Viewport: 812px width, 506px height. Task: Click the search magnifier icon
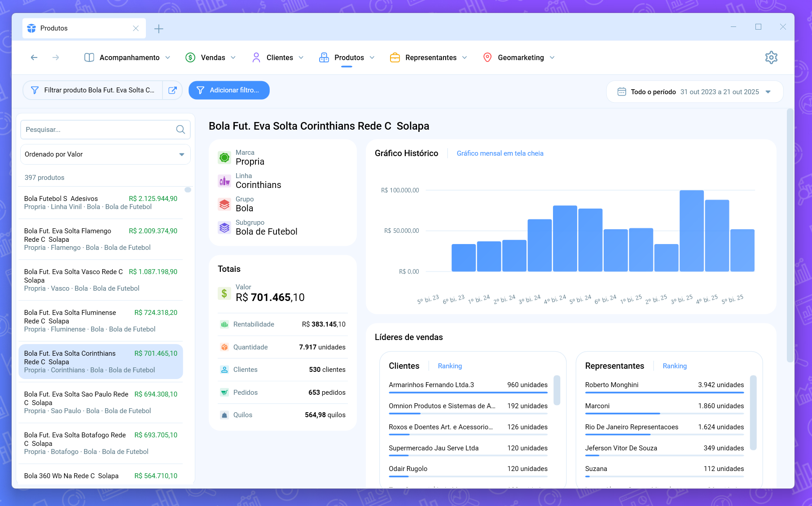click(180, 130)
